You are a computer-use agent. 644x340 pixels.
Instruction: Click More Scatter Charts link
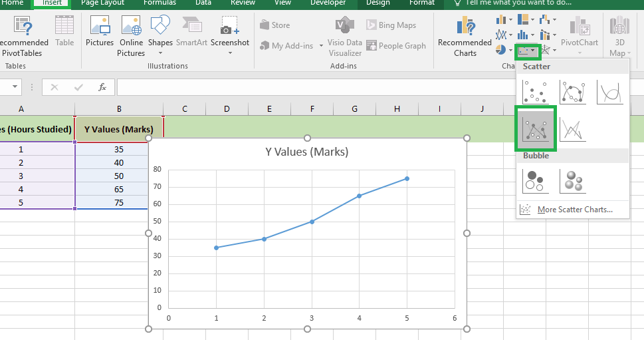click(574, 210)
